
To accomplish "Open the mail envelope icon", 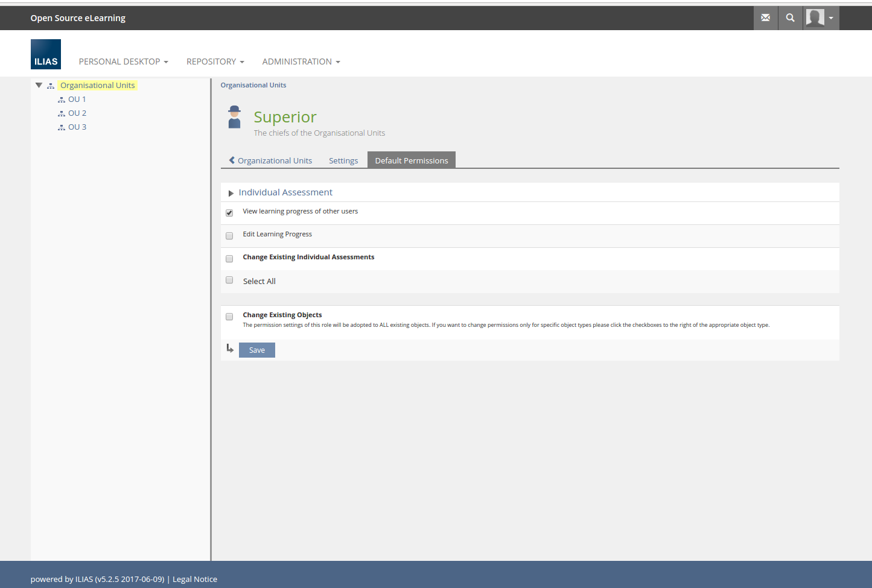I will click(x=765, y=18).
